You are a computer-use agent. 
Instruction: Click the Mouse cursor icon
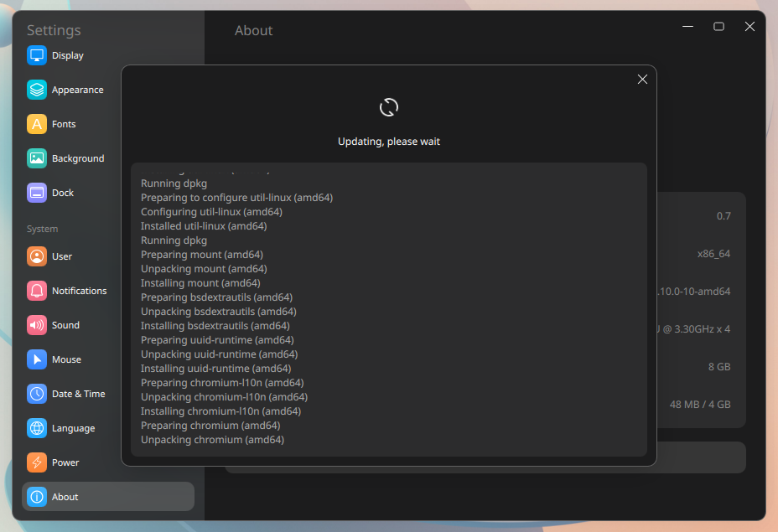pos(37,359)
